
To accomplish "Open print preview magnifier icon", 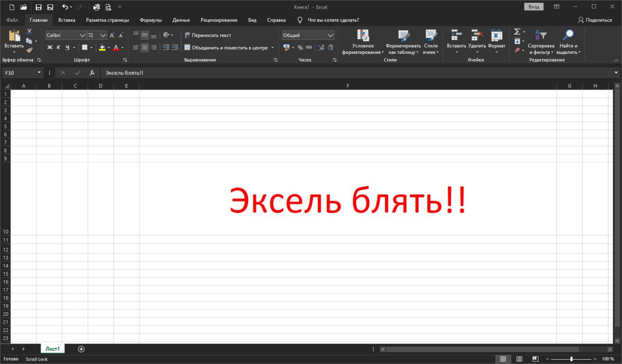I will coord(108,7).
